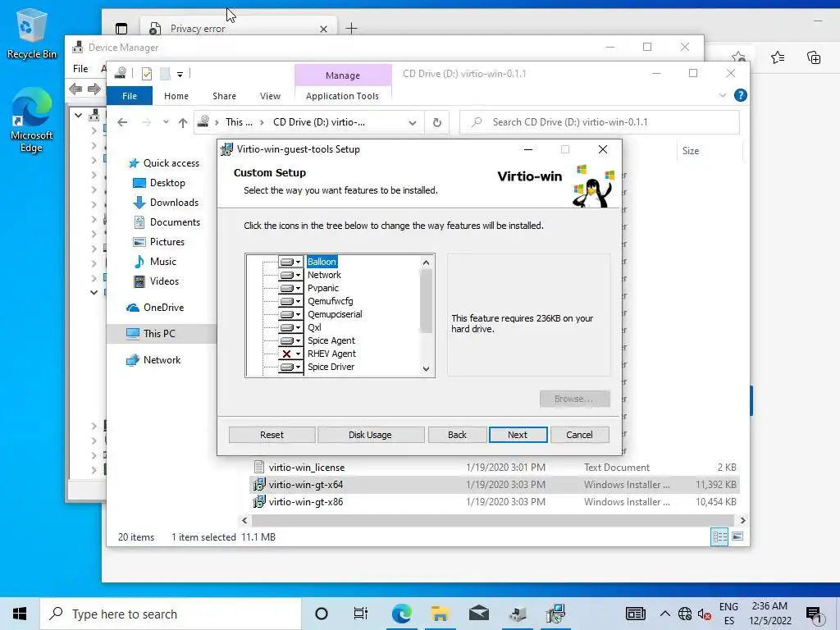Open the File tab in File Explorer
Screen dimensions: 840x630
click(130, 96)
